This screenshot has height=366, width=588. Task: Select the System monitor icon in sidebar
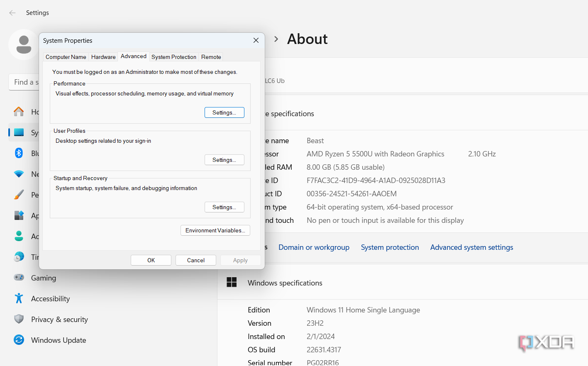point(19,132)
